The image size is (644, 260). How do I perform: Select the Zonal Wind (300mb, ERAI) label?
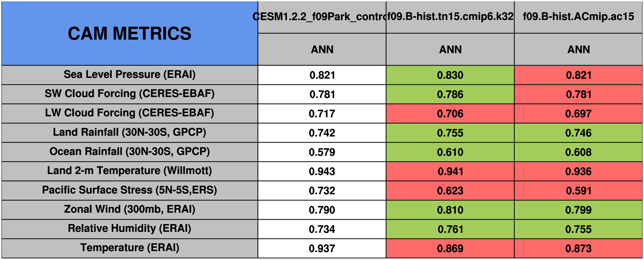click(x=130, y=209)
